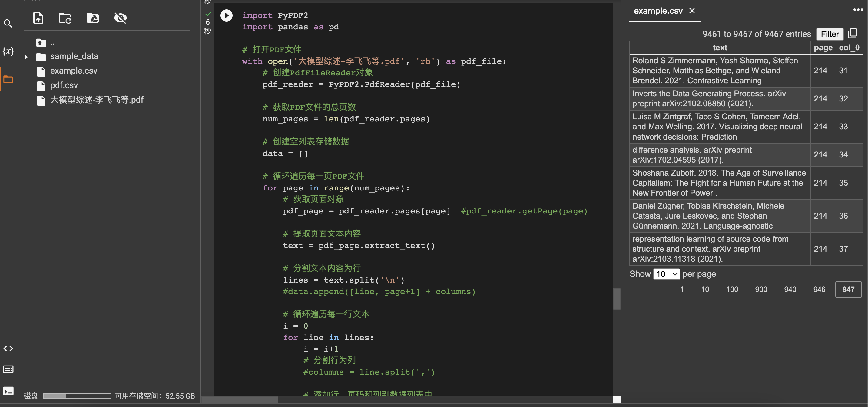Click the code editor vertical scrollbar
868x407 pixels.
coord(617,299)
